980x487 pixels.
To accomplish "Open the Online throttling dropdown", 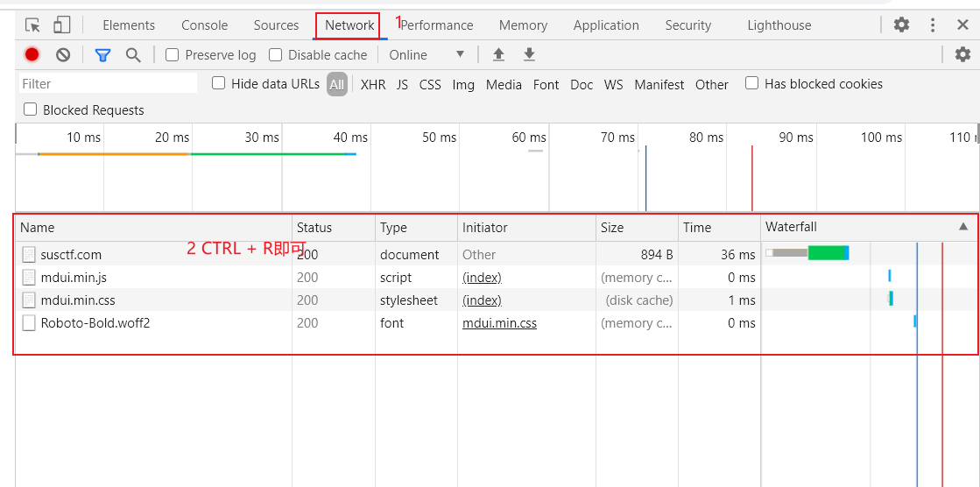I will tap(427, 55).
